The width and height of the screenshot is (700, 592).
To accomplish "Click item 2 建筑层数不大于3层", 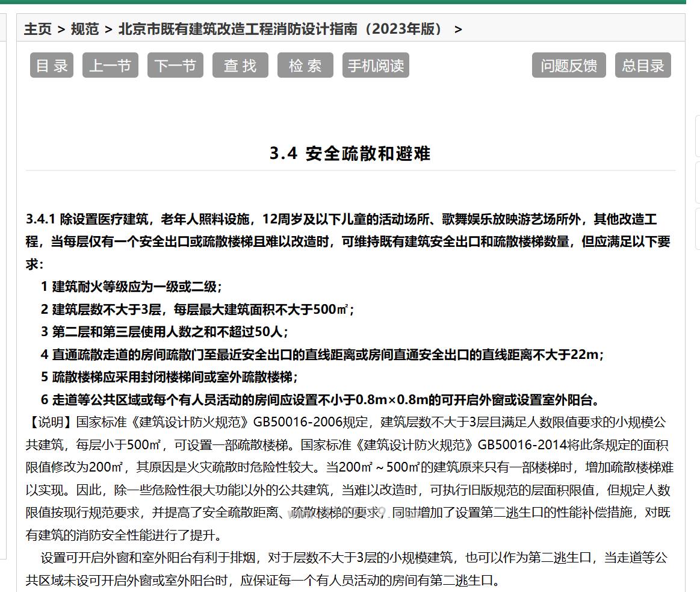I will pyautogui.click(x=197, y=309).
